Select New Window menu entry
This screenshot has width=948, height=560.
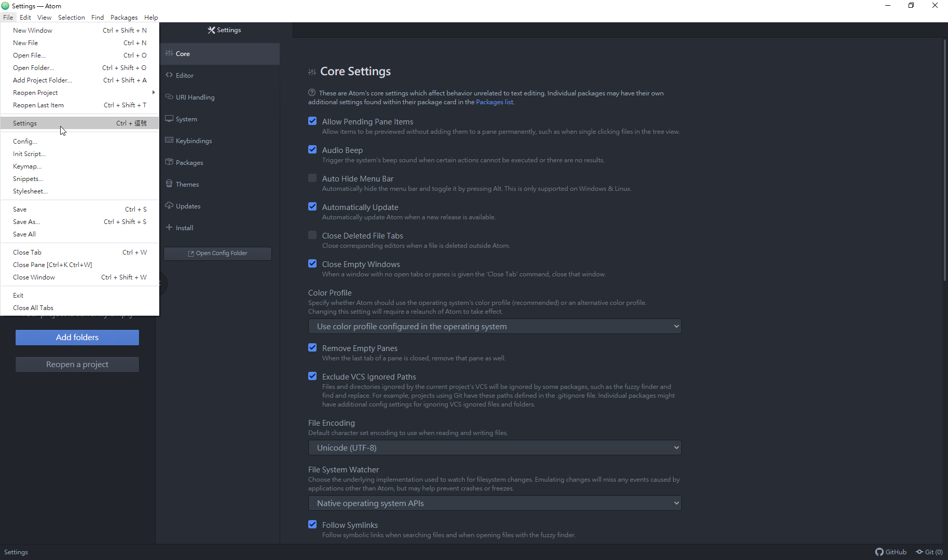click(x=79, y=30)
